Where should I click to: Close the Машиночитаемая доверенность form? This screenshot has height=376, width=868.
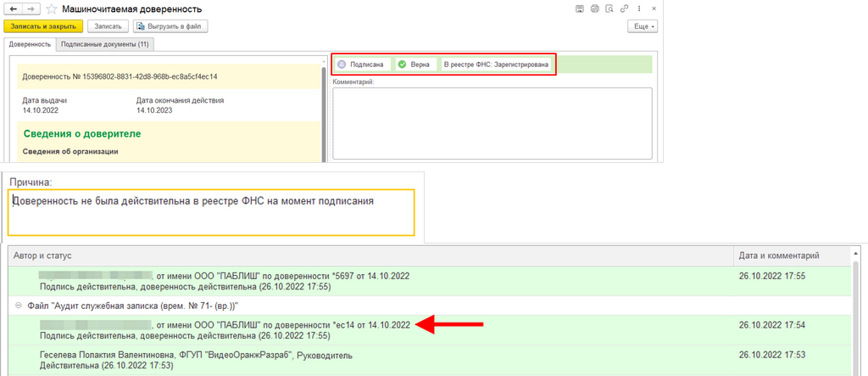[654, 8]
